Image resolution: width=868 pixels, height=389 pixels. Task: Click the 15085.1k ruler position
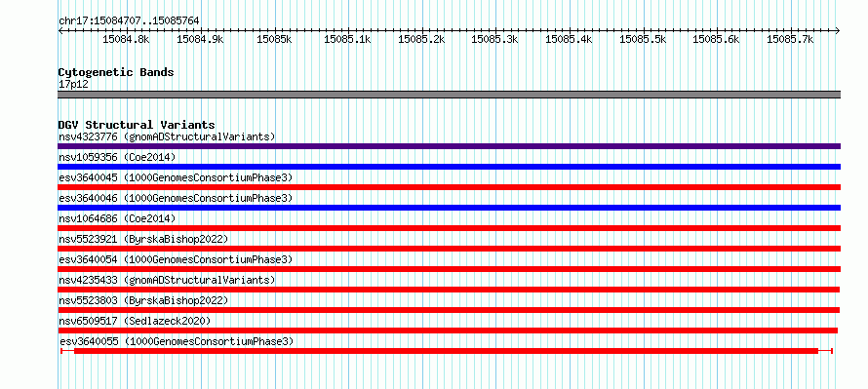[x=347, y=39]
